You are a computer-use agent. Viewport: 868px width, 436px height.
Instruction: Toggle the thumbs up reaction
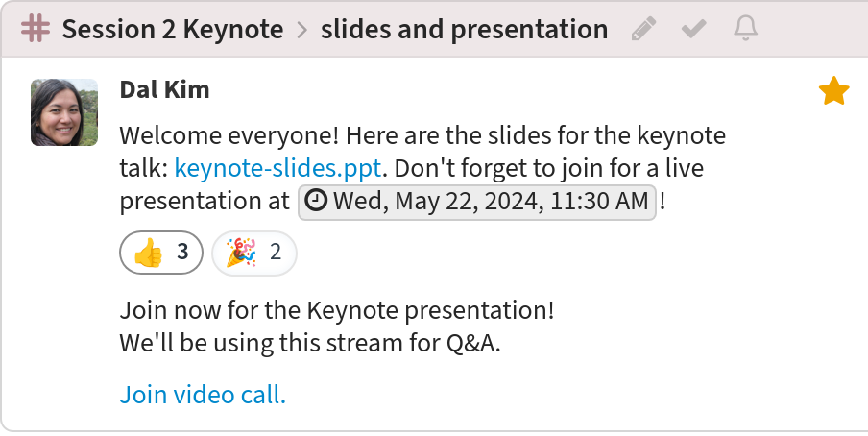(161, 253)
